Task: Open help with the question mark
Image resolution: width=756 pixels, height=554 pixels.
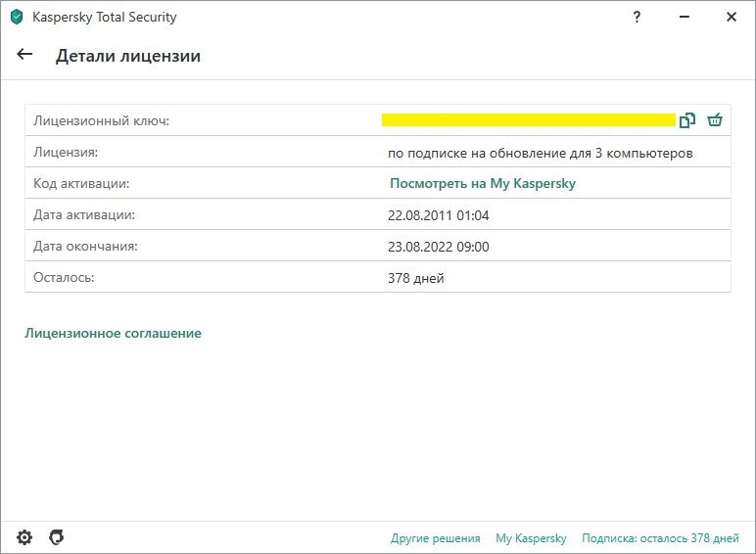Action: [637, 17]
